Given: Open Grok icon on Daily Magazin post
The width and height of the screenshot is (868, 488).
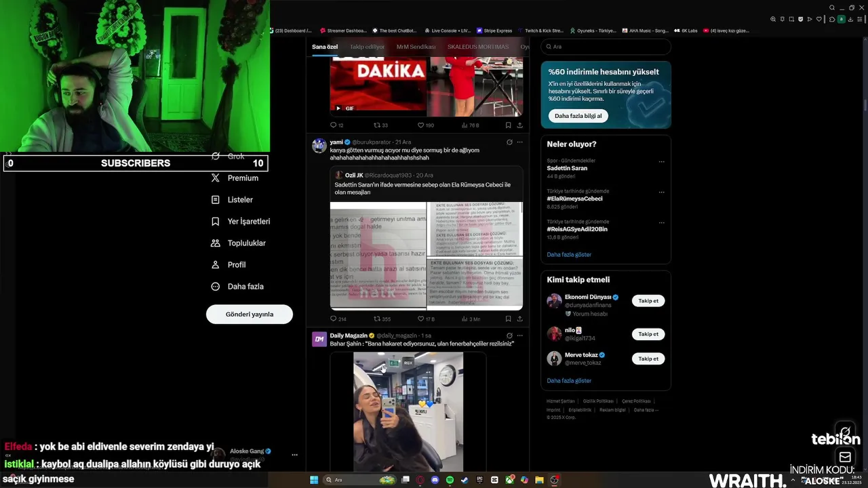Looking at the screenshot, I should coord(509,335).
